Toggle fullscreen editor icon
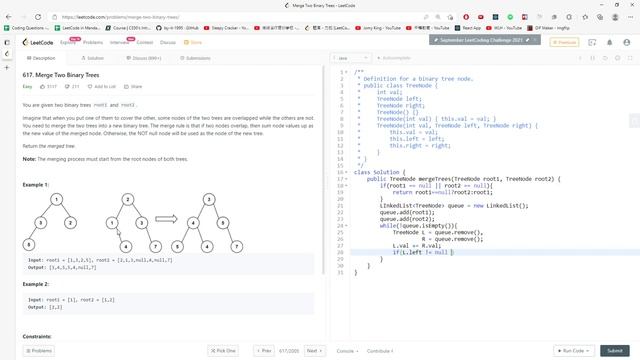Screen dimensions: 640x360 point(630,58)
